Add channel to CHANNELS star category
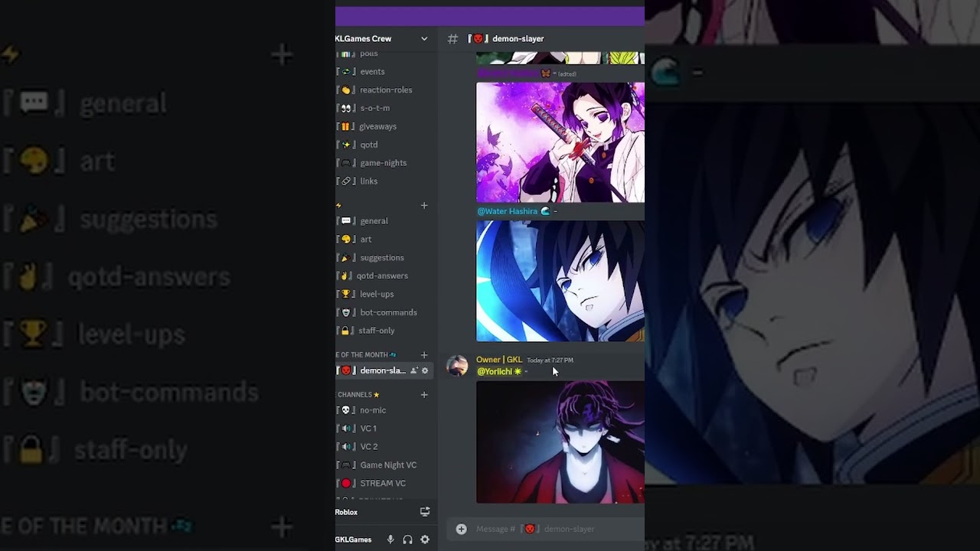This screenshot has height=551, width=980. [424, 395]
